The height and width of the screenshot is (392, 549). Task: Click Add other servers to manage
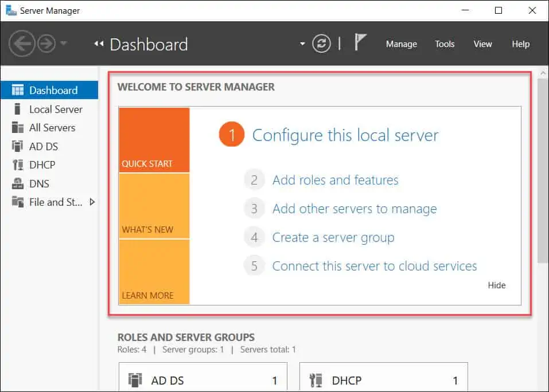pos(355,209)
